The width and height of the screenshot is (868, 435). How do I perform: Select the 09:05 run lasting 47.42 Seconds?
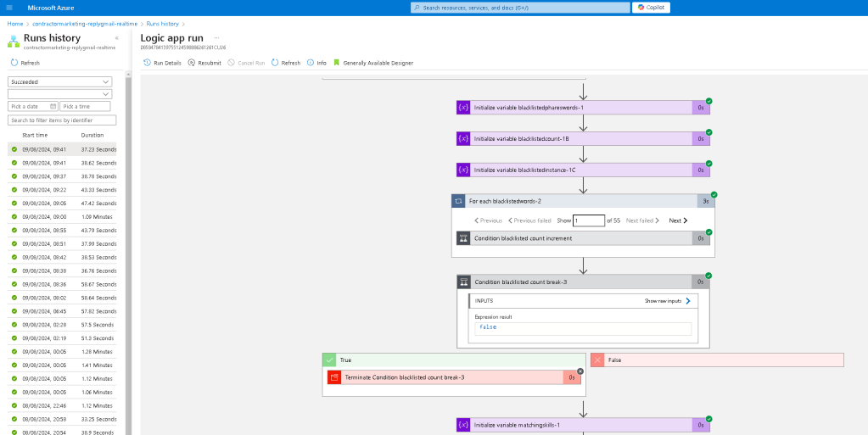click(x=62, y=204)
